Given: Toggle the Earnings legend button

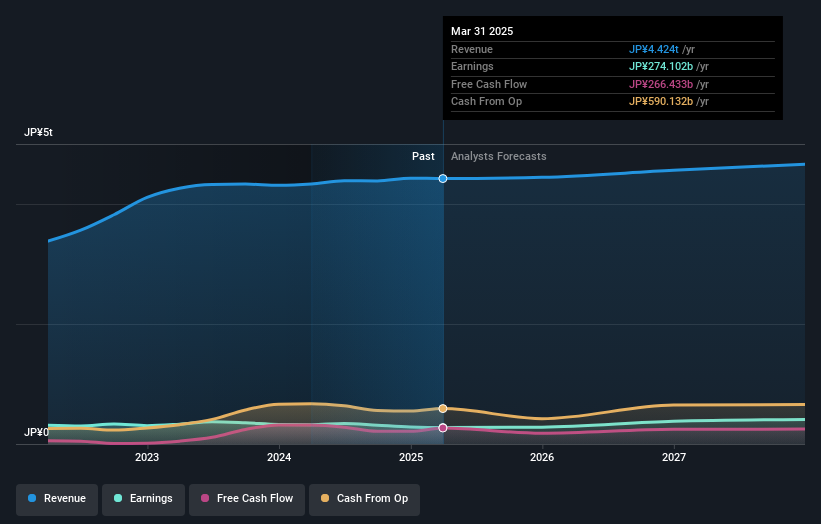Looking at the screenshot, I should point(143,499).
